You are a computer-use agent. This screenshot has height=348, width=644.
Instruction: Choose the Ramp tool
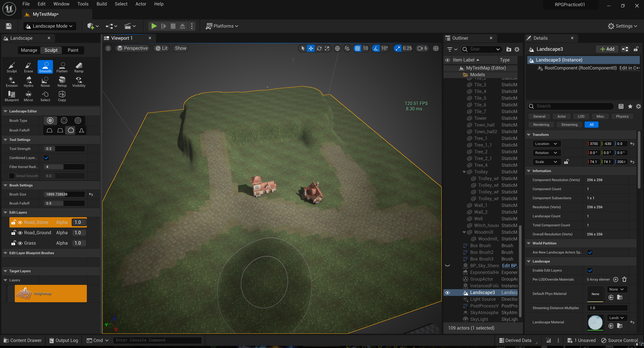78,67
